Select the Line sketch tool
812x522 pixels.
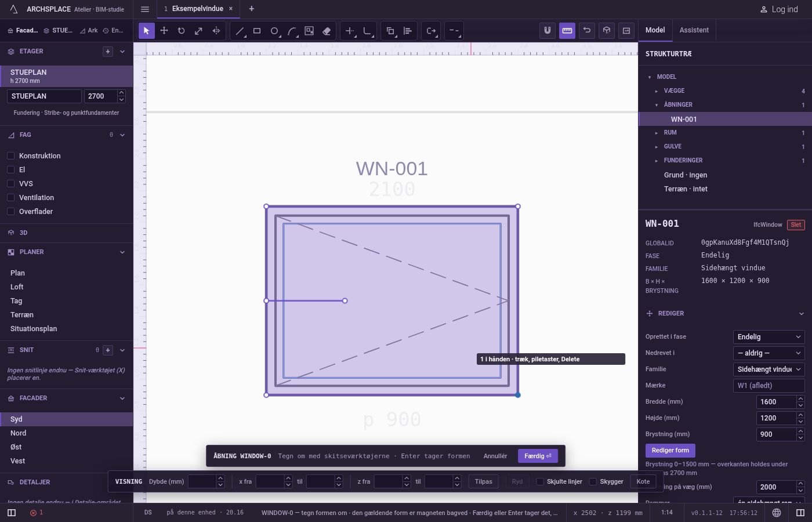pos(240,31)
